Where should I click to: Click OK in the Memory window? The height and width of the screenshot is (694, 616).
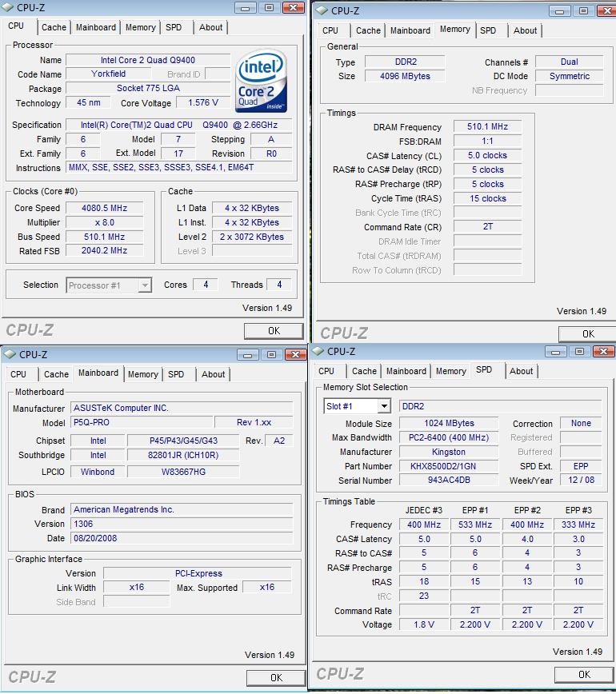[588, 334]
